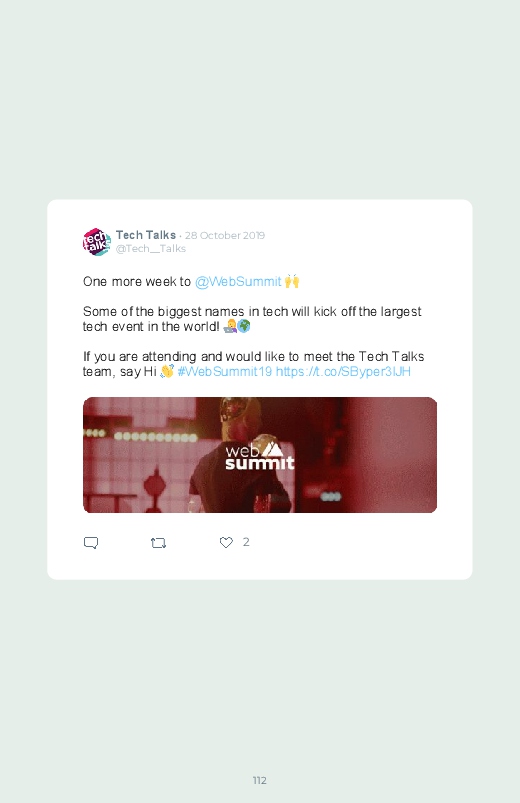Click the 28 October 2019 timestamp
Viewport: 520px width, 803px height.
click(225, 236)
